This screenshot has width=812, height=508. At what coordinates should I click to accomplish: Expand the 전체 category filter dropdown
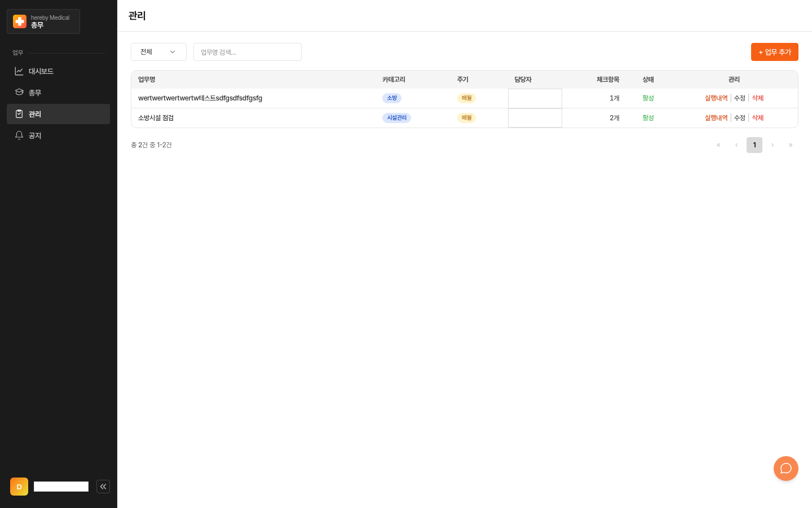pyautogui.click(x=158, y=52)
